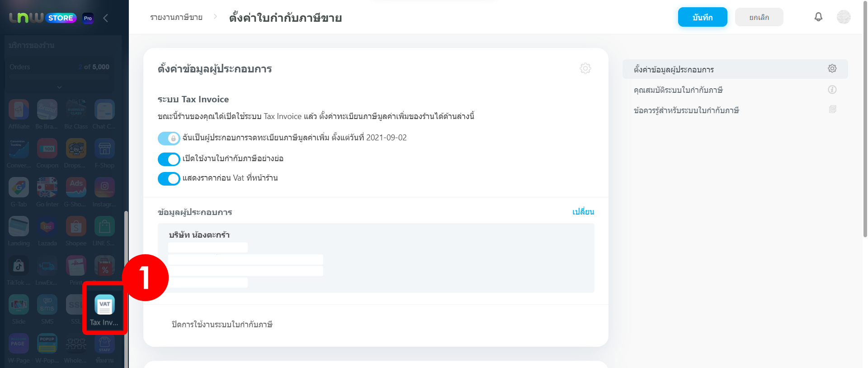Open the F-Shop app icon
The image size is (868, 368).
click(104, 149)
